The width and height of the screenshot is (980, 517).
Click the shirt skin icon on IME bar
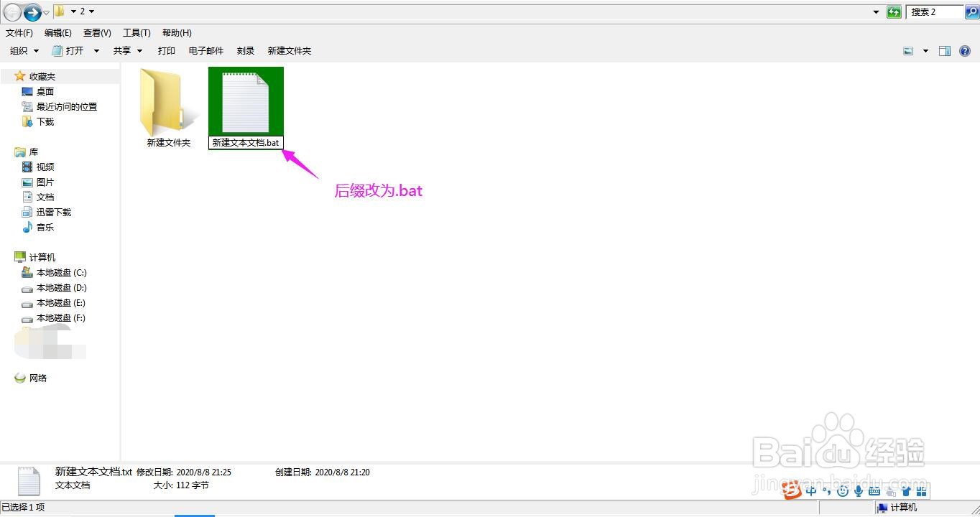(x=905, y=491)
